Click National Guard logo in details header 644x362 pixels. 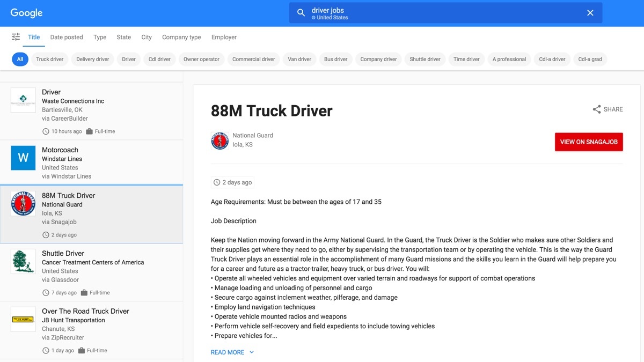(220, 141)
